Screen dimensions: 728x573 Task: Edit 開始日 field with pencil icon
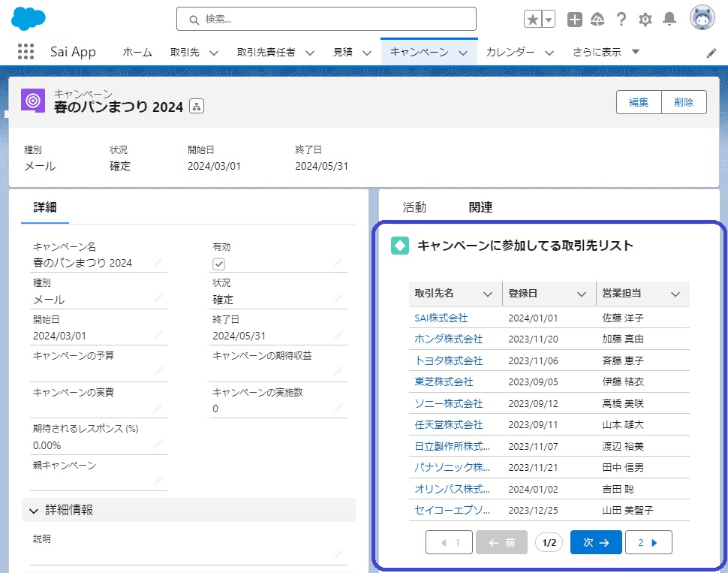(158, 336)
